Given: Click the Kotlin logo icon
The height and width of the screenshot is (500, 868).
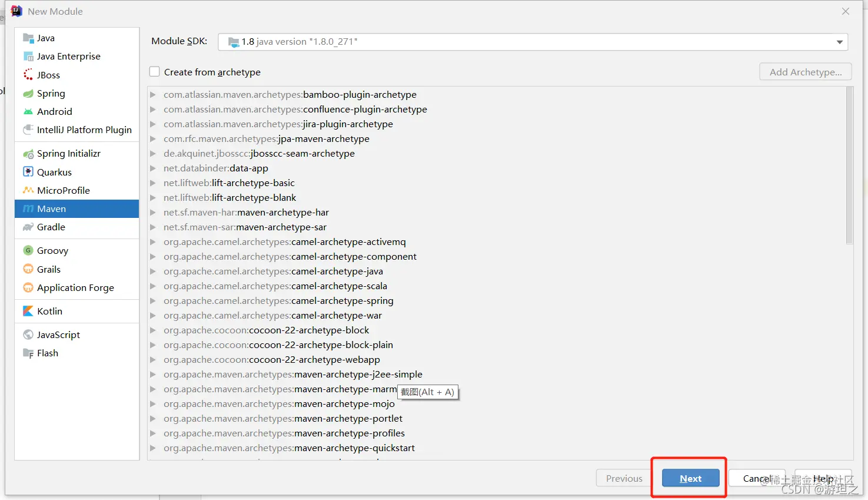Looking at the screenshot, I should [x=28, y=311].
